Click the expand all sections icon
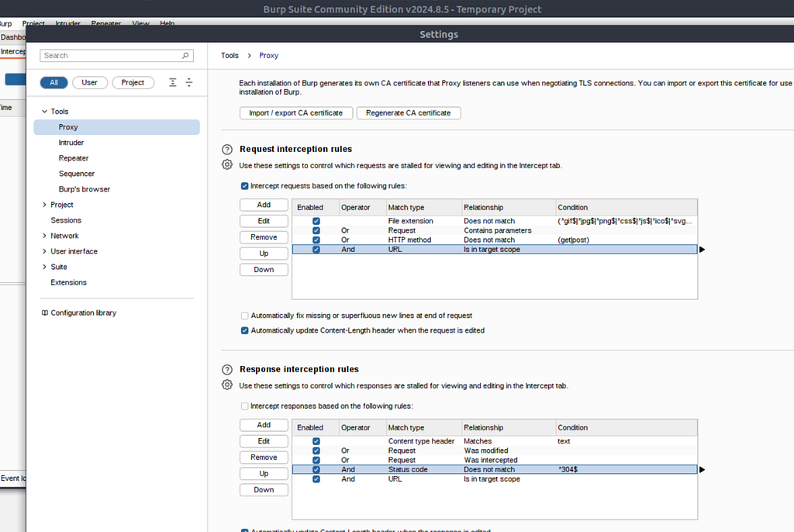This screenshot has width=794, height=532. coord(173,82)
